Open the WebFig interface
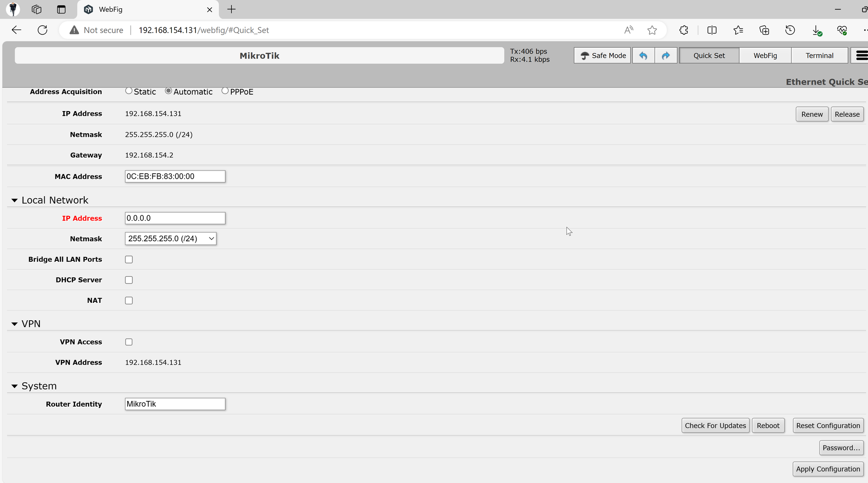Image resolution: width=868 pixels, height=483 pixels. pos(765,55)
